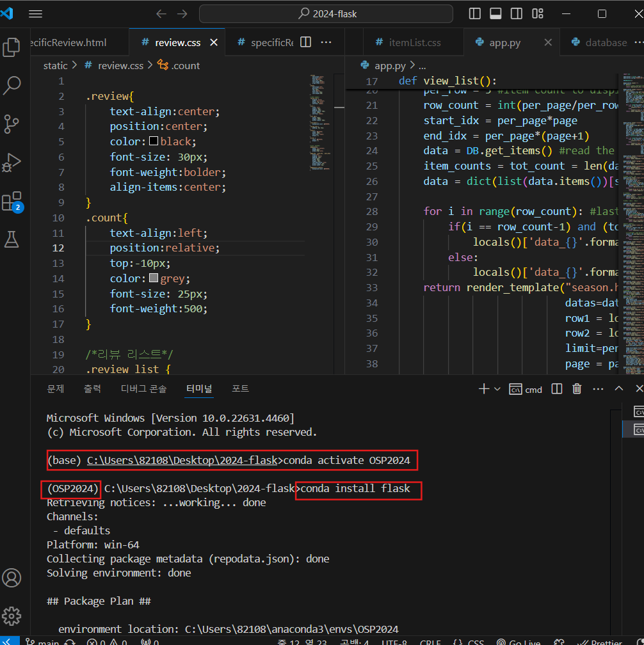Image resolution: width=644 pixels, height=645 pixels.
Task: Toggle the secondary side bar layout
Action: click(x=517, y=13)
